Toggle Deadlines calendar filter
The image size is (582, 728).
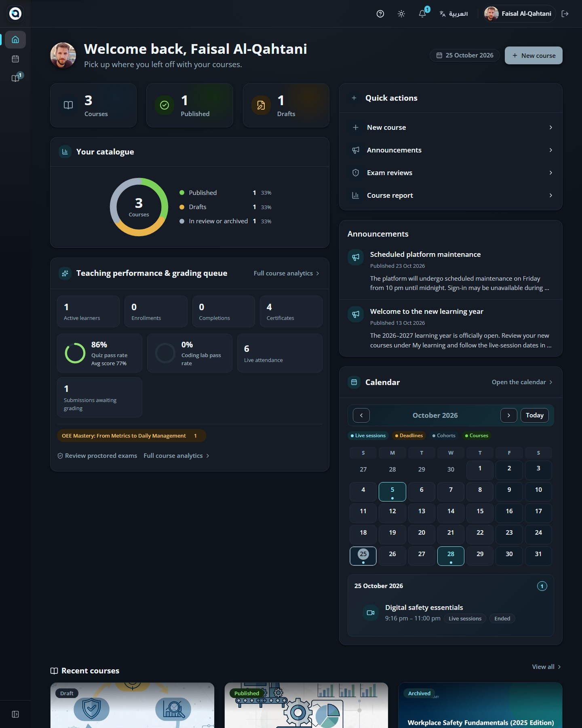[x=409, y=436]
